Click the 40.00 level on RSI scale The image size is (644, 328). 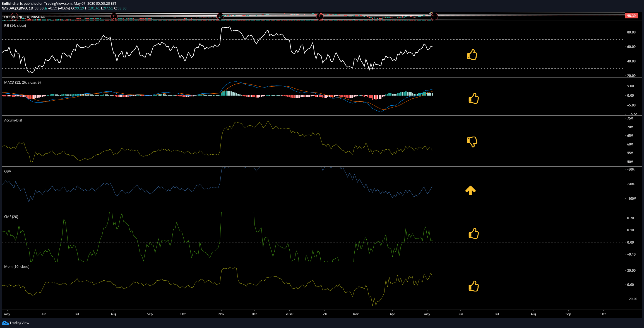click(x=631, y=61)
